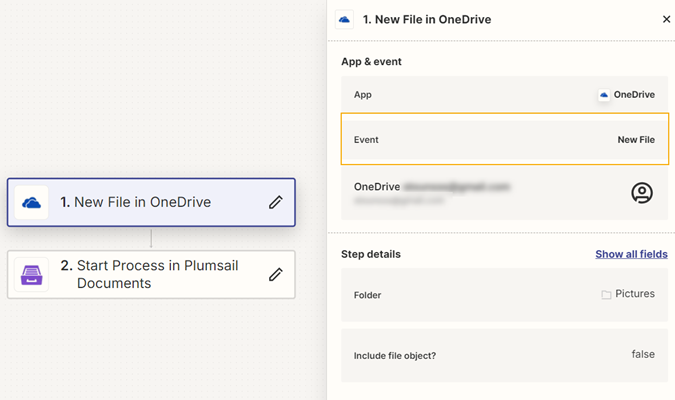Click the 'App & event' heading
This screenshot has width=675, height=400.
click(372, 62)
